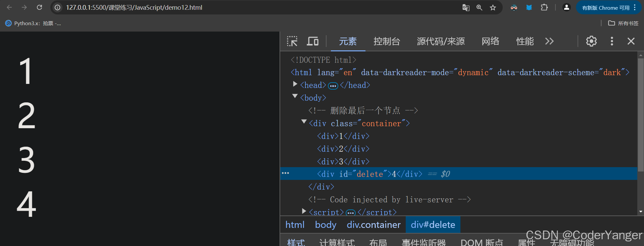Reload the page with refresh button

(39, 7)
